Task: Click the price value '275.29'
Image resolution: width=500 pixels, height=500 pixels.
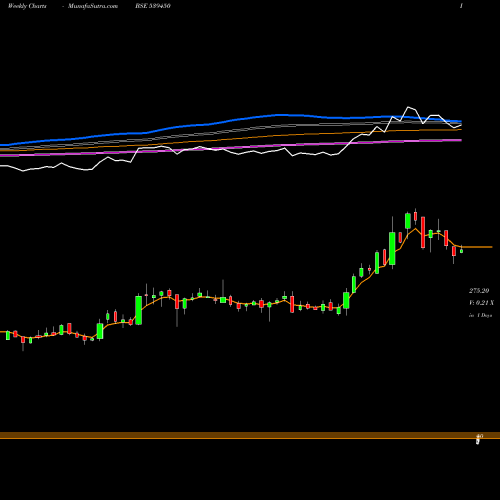Action: tap(479, 291)
